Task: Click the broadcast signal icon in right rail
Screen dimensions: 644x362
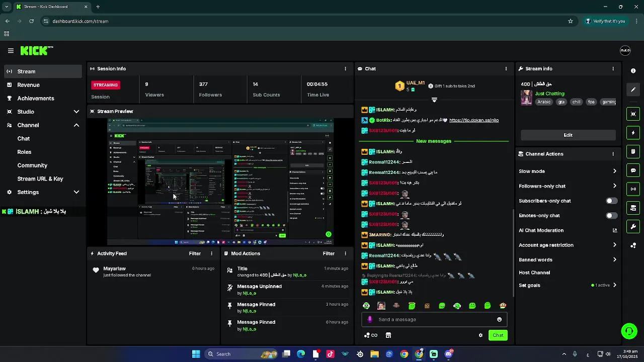Action: pos(633,189)
